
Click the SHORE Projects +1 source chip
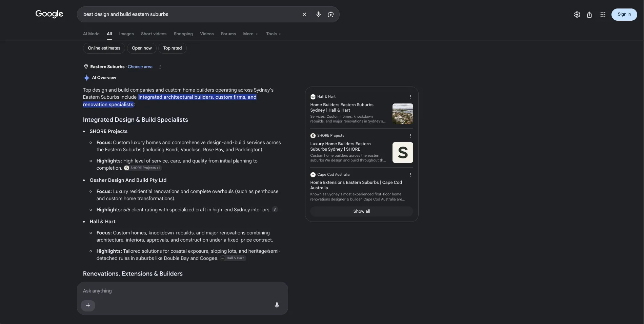click(142, 168)
